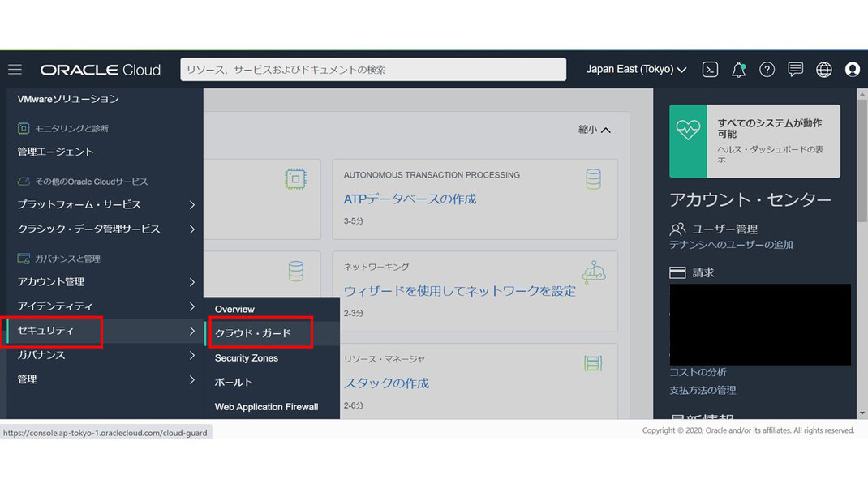Click the その他のOracle Cloudサービス heading

pos(92,182)
